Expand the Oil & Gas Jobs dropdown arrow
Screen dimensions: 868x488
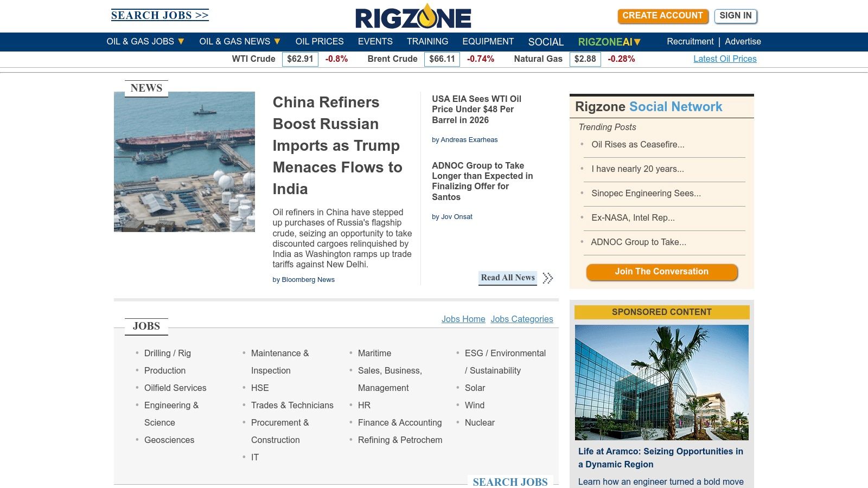181,42
